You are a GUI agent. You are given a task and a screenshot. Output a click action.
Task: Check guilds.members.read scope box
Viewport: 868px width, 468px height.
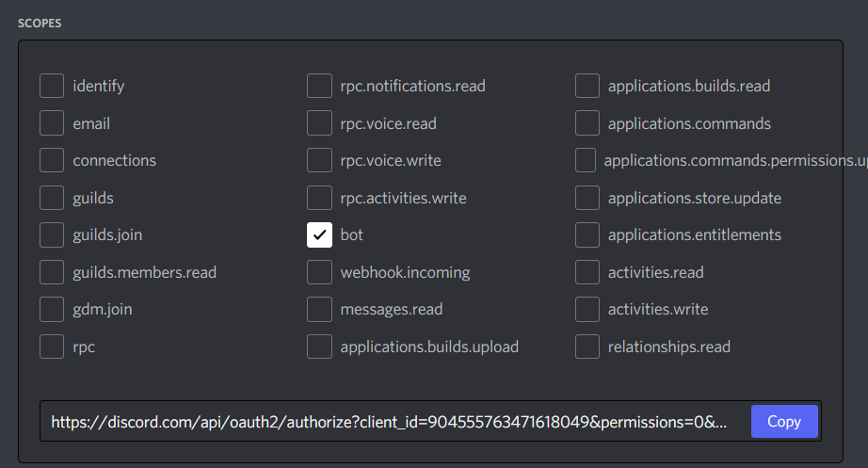coord(52,272)
